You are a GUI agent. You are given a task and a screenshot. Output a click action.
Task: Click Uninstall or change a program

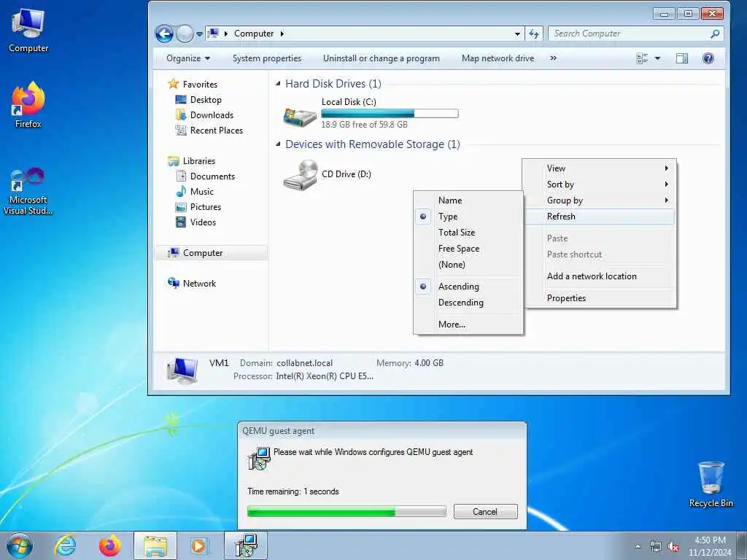pos(381,58)
